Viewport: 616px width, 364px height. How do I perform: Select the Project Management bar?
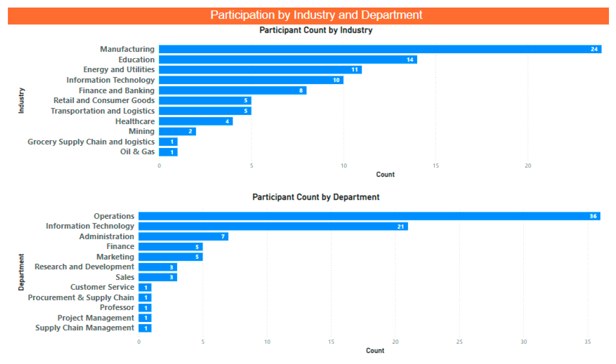[145, 318]
